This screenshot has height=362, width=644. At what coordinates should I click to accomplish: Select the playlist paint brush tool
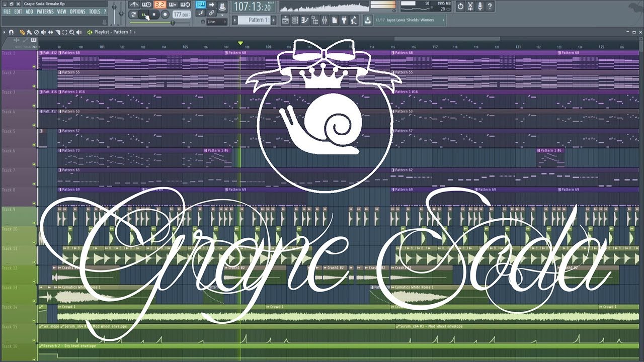pyautogui.click(x=29, y=32)
